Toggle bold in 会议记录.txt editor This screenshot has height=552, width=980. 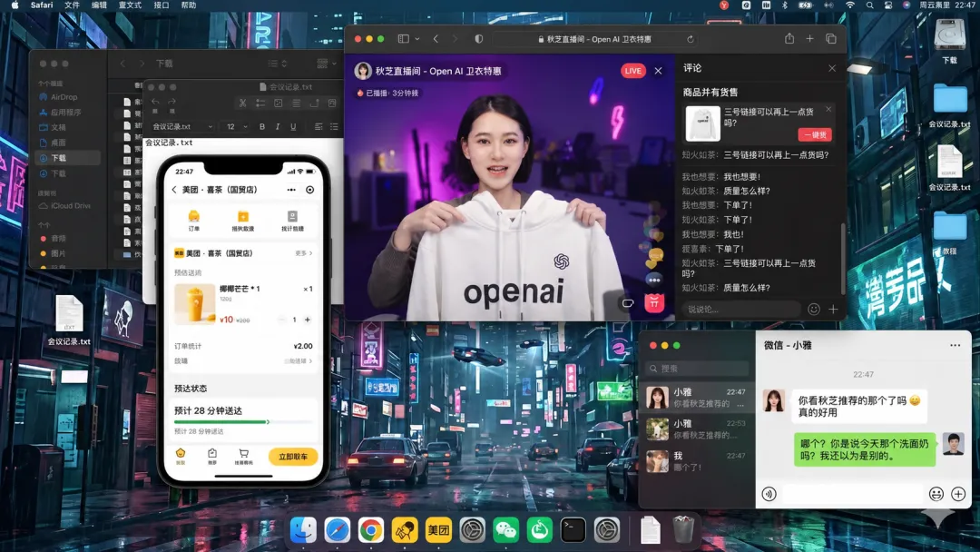262,126
